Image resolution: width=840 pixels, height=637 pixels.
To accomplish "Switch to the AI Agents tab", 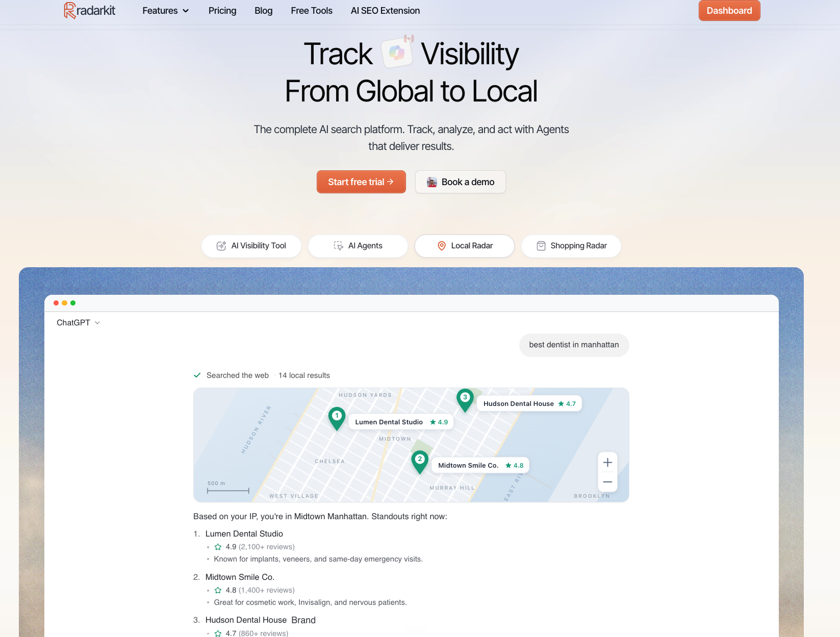I will pos(358,246).
